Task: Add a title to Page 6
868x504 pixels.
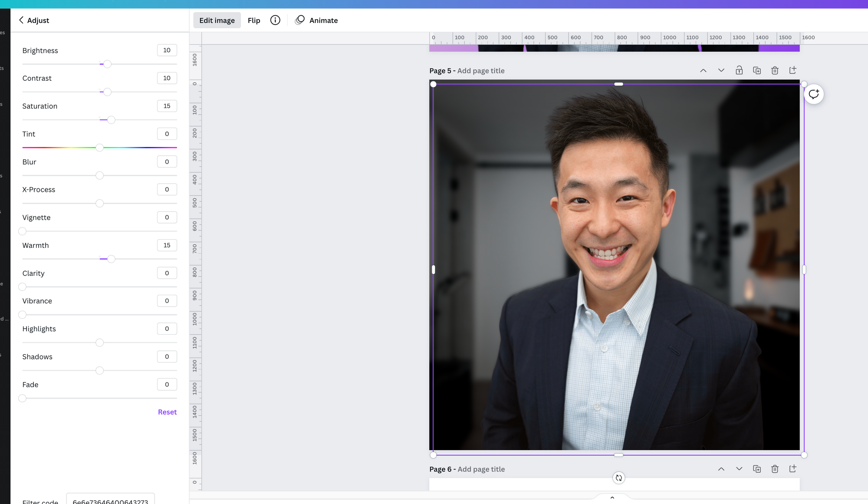Action: tap(481, 469)
